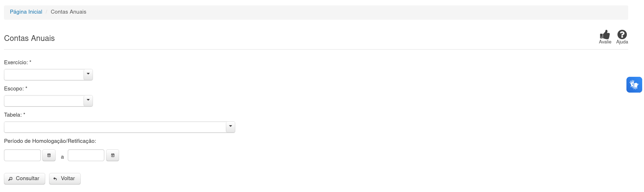
Task: Activate the VLibras sign language widget
Action: (634, 85)
